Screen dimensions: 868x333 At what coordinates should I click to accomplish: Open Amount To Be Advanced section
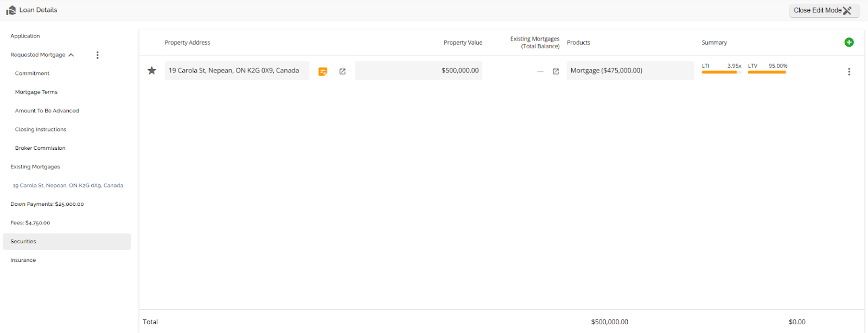47,111
